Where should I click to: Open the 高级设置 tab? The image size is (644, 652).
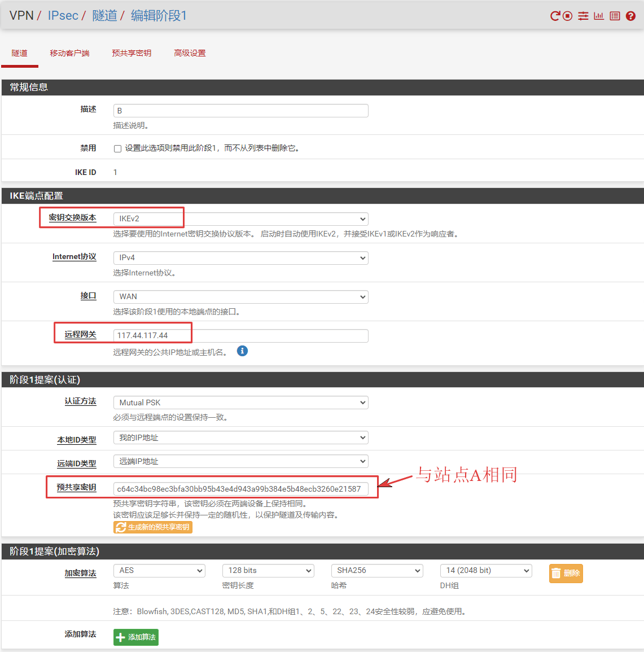(190, 53)
